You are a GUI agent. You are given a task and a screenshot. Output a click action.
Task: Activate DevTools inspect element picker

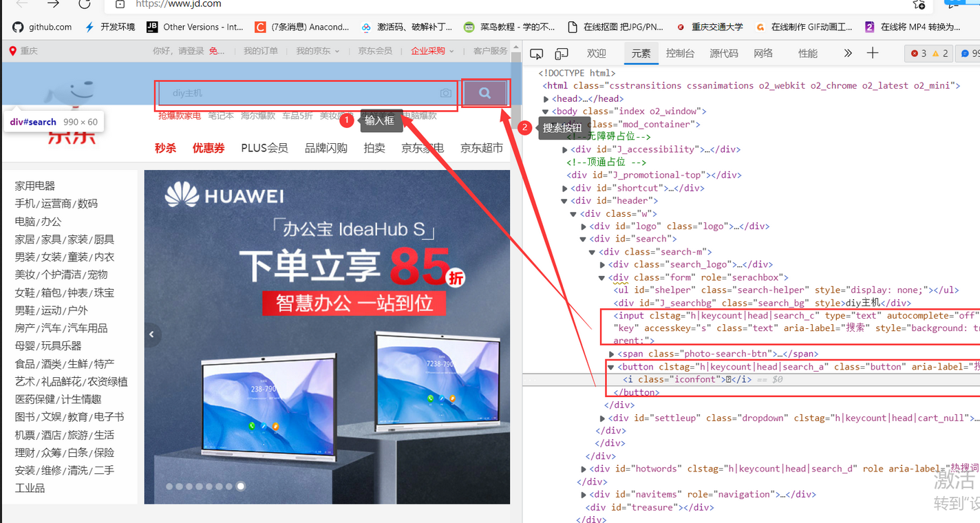537,53
